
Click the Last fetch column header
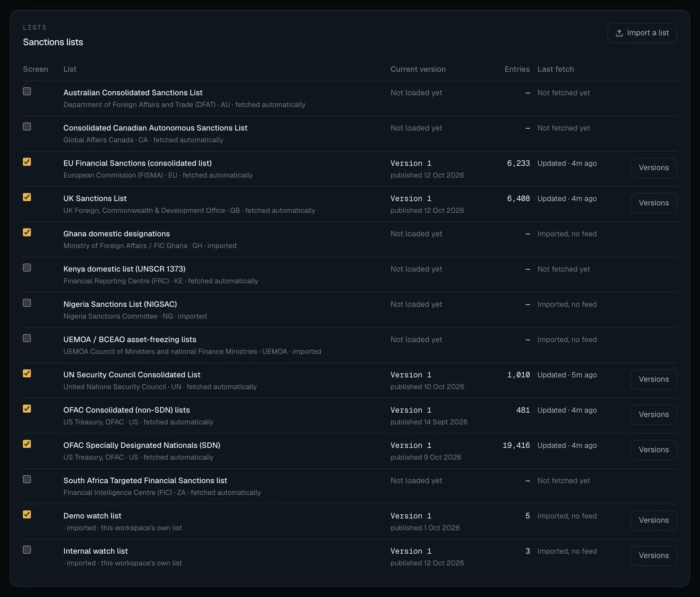[x=556, y=69]
